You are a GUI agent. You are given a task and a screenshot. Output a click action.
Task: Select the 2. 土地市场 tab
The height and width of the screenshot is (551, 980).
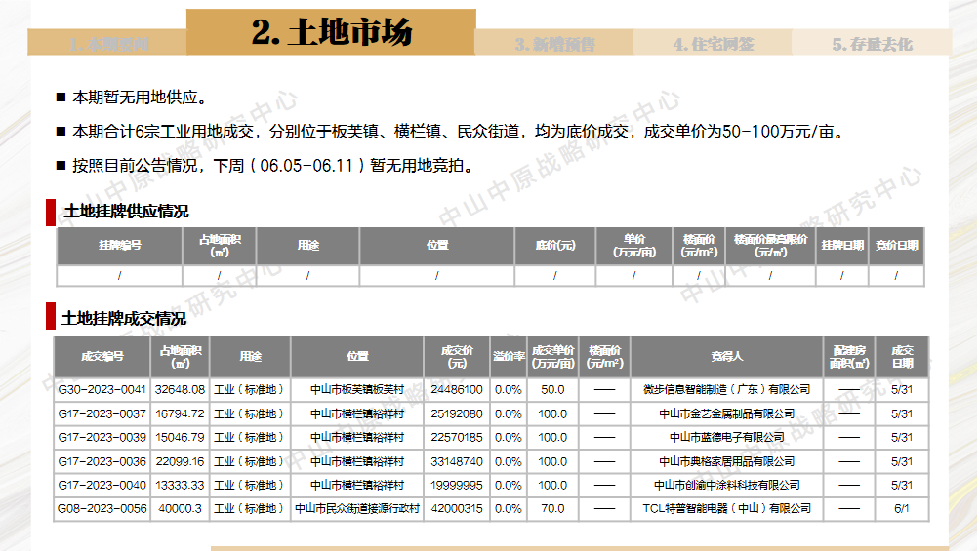pos(331,32)
